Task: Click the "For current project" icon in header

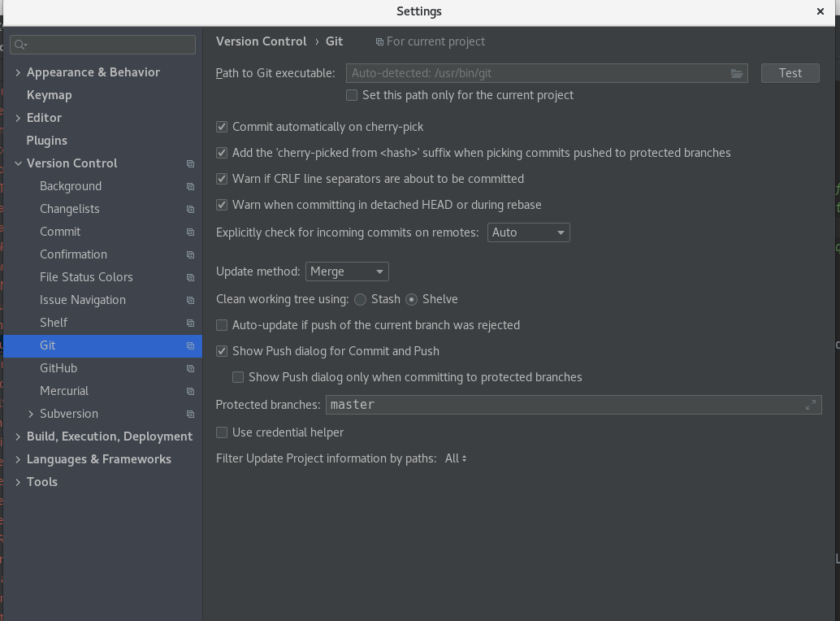Action: click(x=379, y=41)
